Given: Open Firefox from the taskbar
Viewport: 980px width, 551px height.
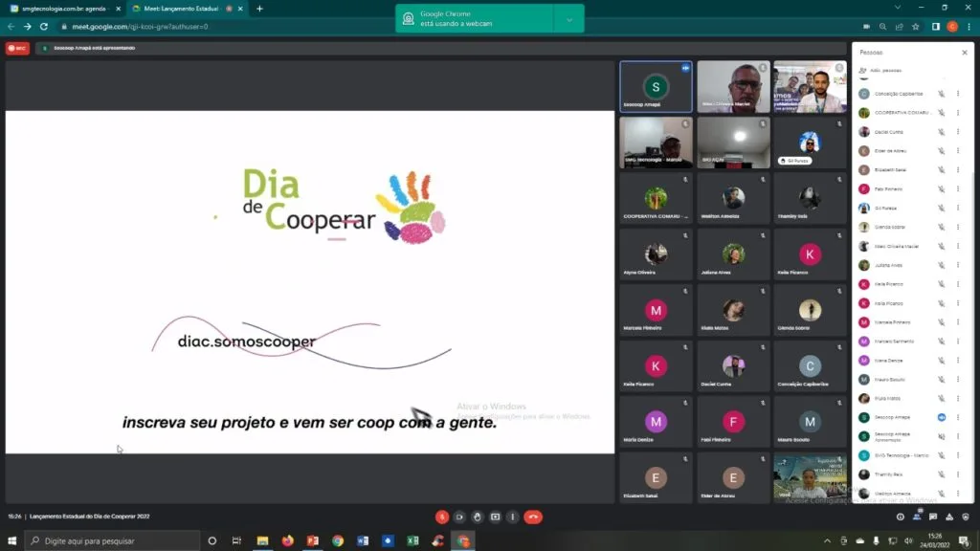Looking at the screenshot, I should point(287,541).
